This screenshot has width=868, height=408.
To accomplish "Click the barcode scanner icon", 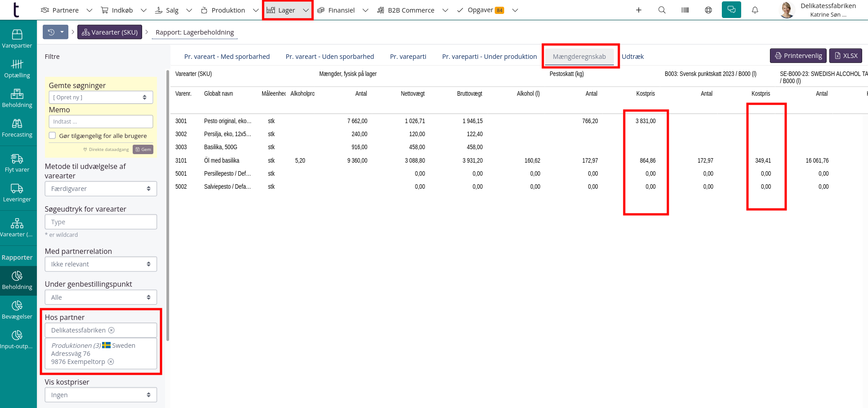I will (685, 10).
